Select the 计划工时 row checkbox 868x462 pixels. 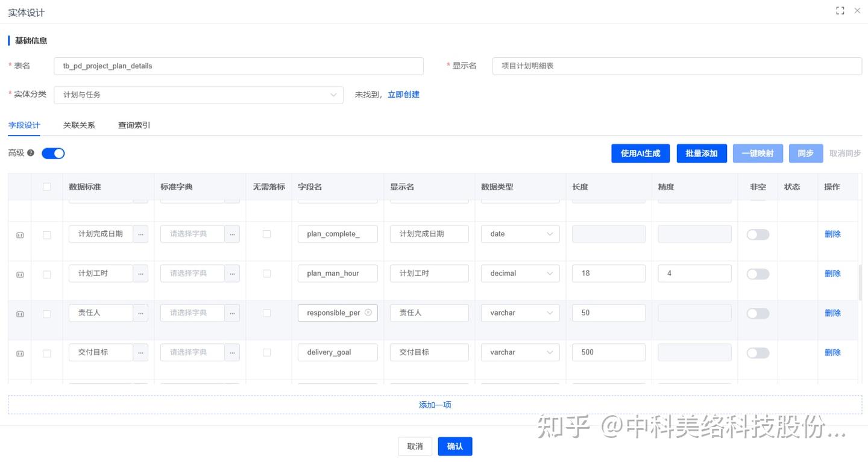pyautogui.click(x=47, y=274)
